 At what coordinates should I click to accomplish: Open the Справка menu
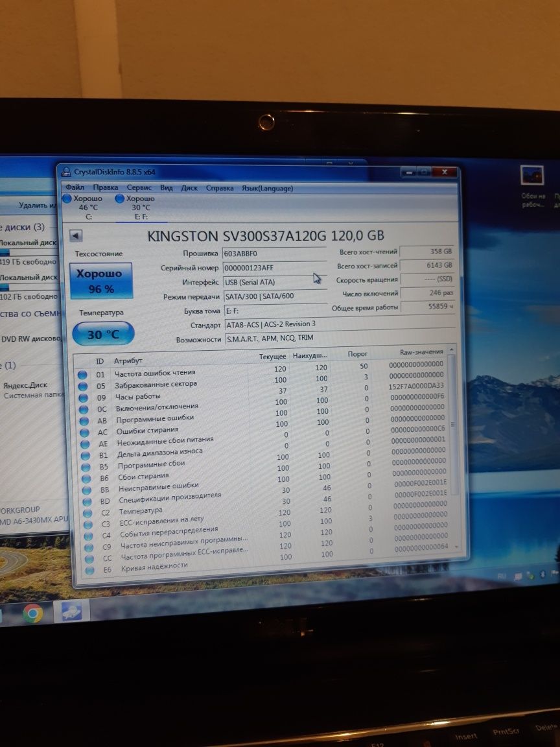pyautogui.click(x=220, y=188)
